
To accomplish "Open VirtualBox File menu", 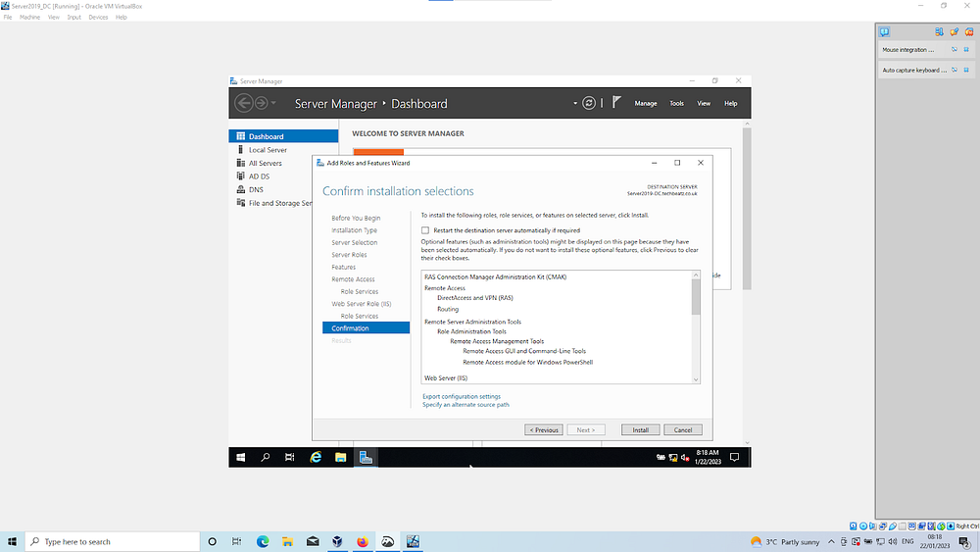I will click(x=8, y=17).
